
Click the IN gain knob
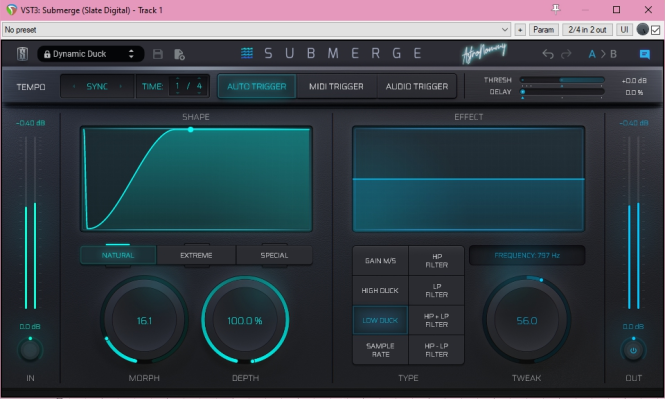[x=30, y=350]
